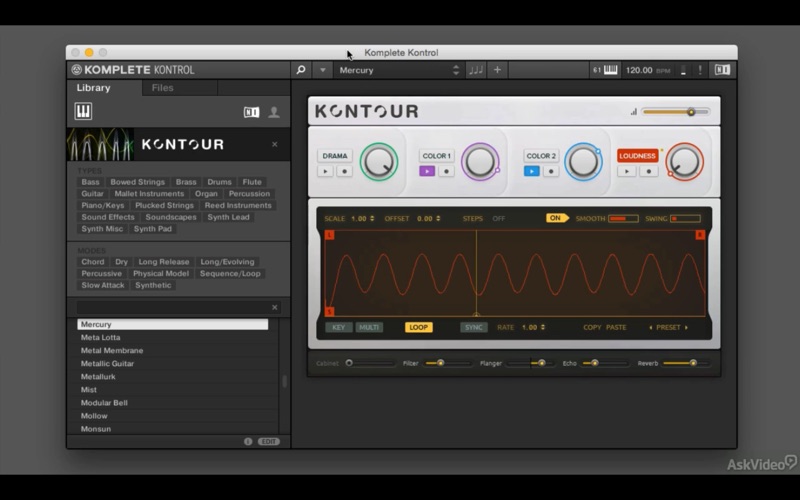
Task: Click the arpeggiator notes icon in header
Action: pyautogui.click(x=476, y=70)
